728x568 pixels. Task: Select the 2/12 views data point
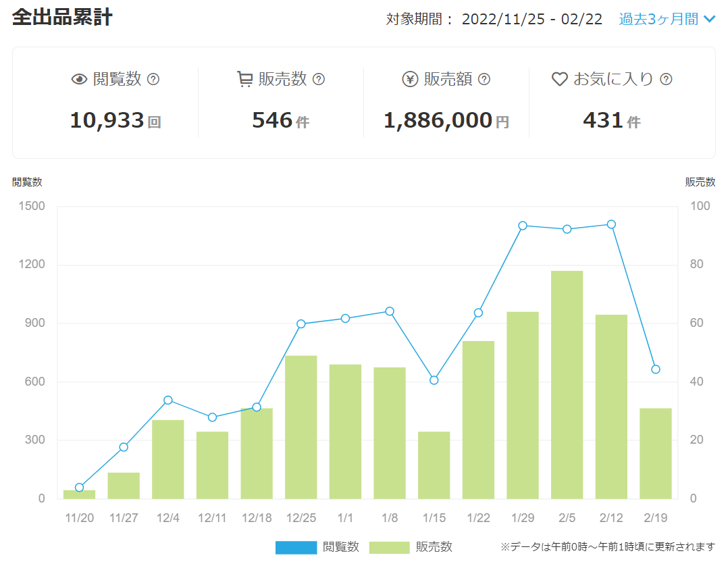pos(611,224)
